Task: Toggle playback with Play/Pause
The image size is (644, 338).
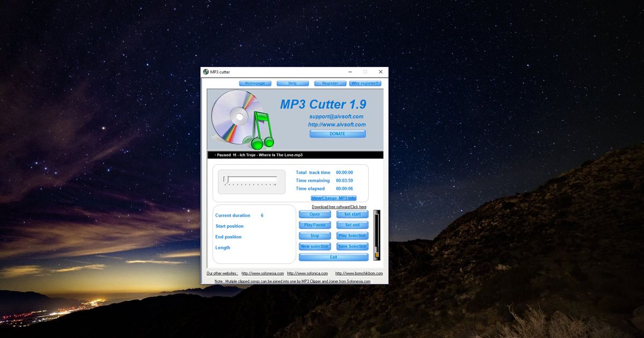Action: coord(314,225)
